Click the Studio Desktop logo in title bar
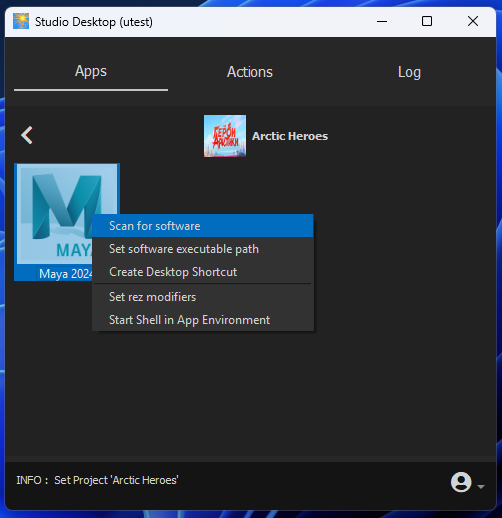The width and height of the screenshot is (502, 518). tap(21, 21)
